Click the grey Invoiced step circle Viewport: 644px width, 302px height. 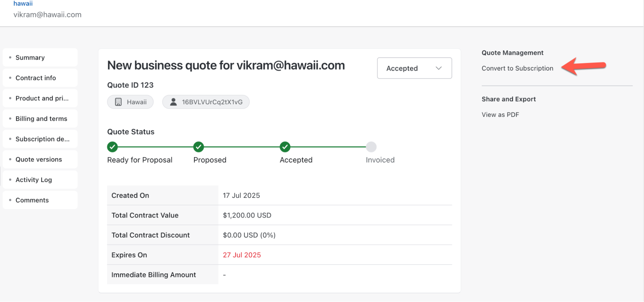pyautogui.click(x=371, y=147)
